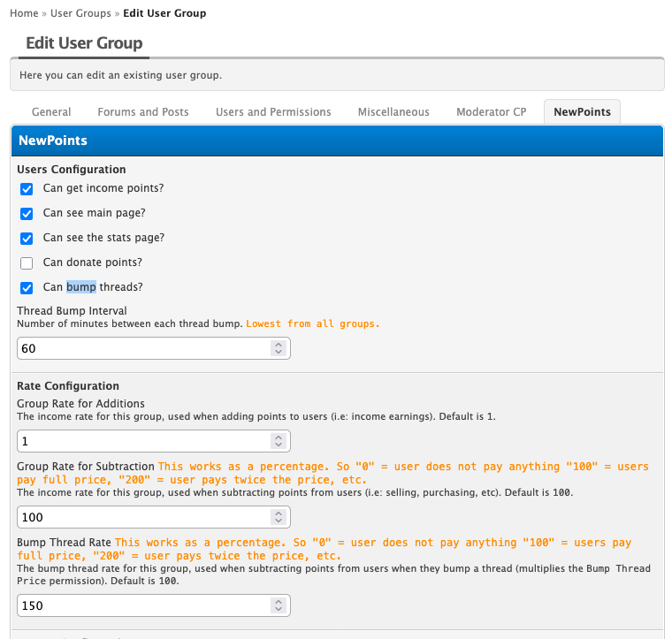Image resolution: width=672 pixels, height=639 pixels.
Task: Open Users and Permissions tab
Action: click(273, 112)
